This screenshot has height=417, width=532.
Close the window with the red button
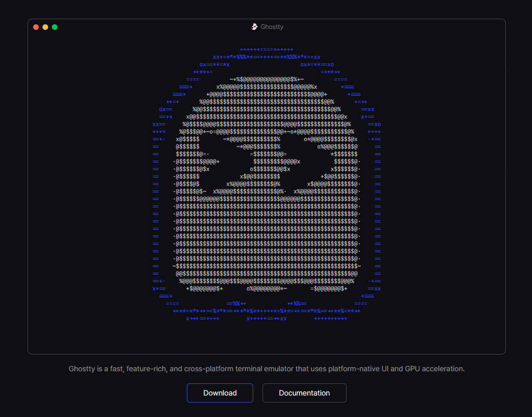coord(36,27)
